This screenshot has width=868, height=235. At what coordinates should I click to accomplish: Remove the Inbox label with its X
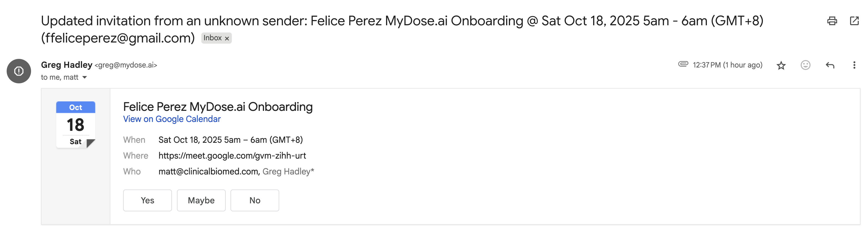point(227,39)
